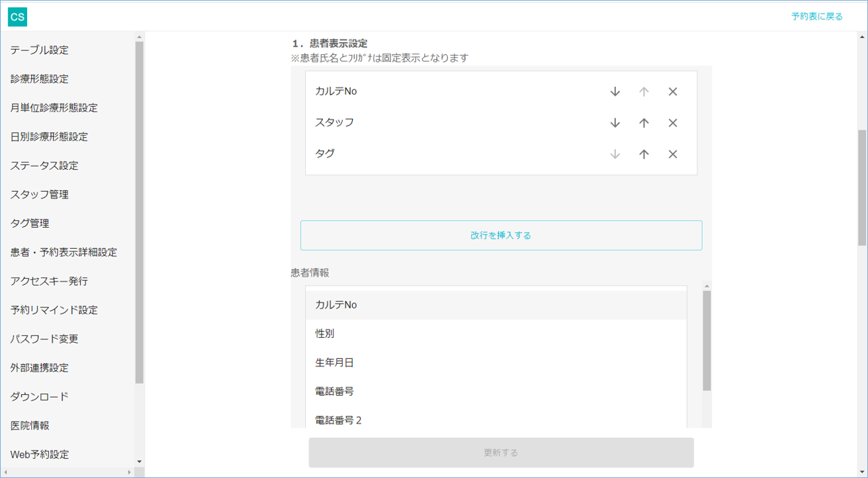Move タグ row up with arrow
The height and width of the screenshot is (478, 868).
click(644, 154)
